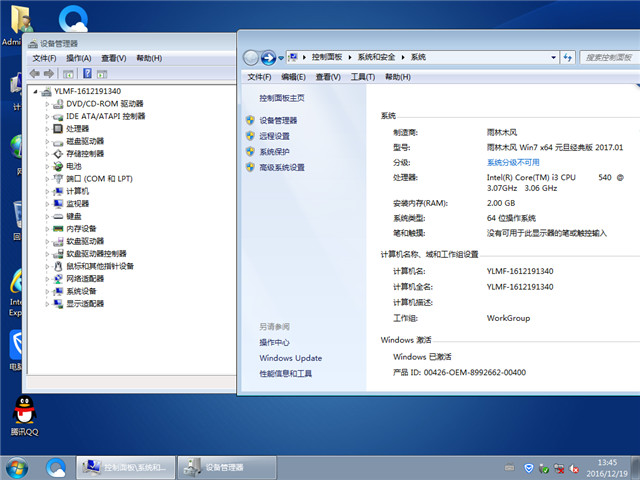
Task: Expand the 计算机 tree node
Action: 47,191
